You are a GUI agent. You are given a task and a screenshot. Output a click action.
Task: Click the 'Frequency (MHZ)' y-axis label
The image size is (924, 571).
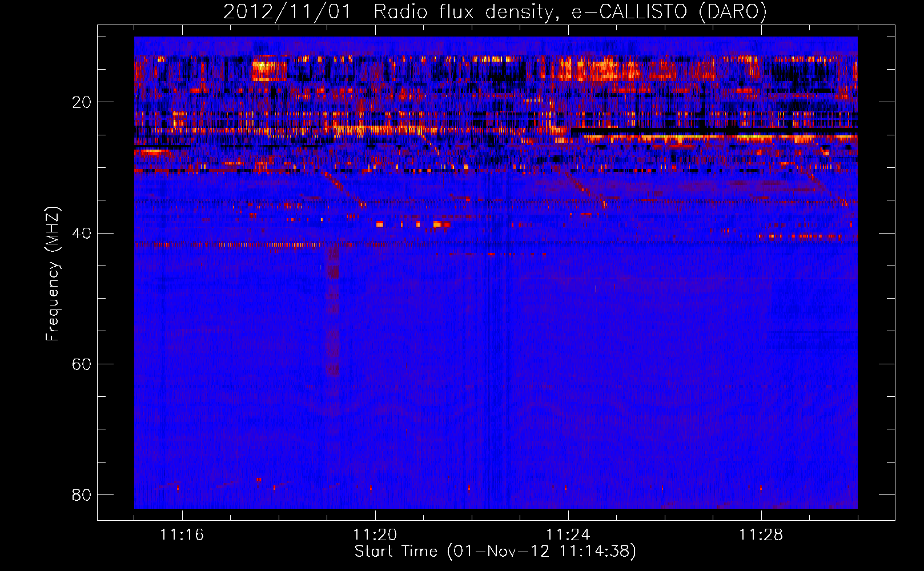pos(53,275)
